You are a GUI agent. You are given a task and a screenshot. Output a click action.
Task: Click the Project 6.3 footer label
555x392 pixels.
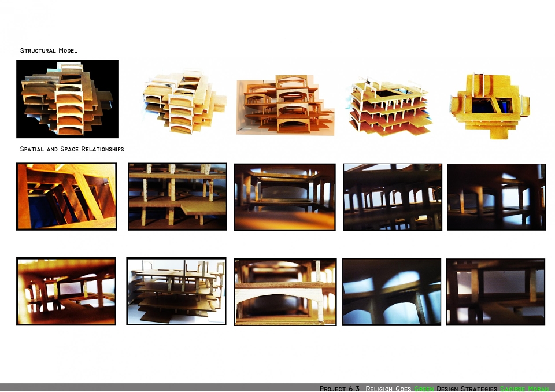tap(339, 389)
